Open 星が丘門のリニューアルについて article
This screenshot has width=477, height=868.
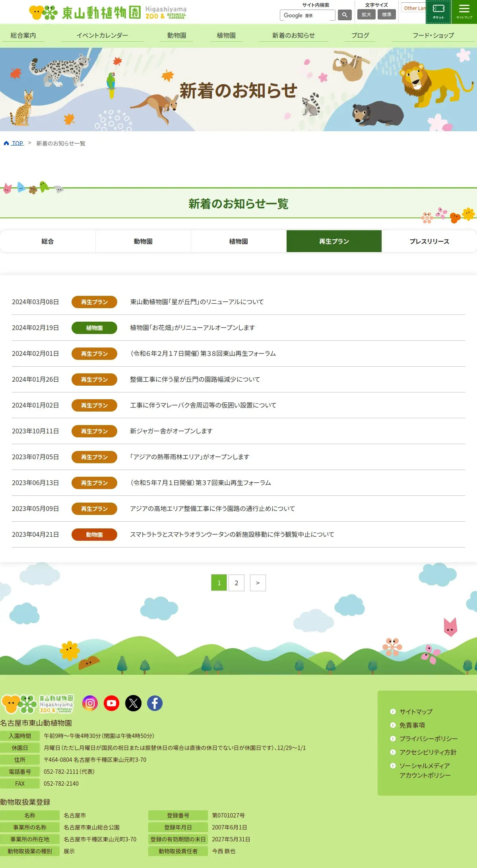coord(197,302)
